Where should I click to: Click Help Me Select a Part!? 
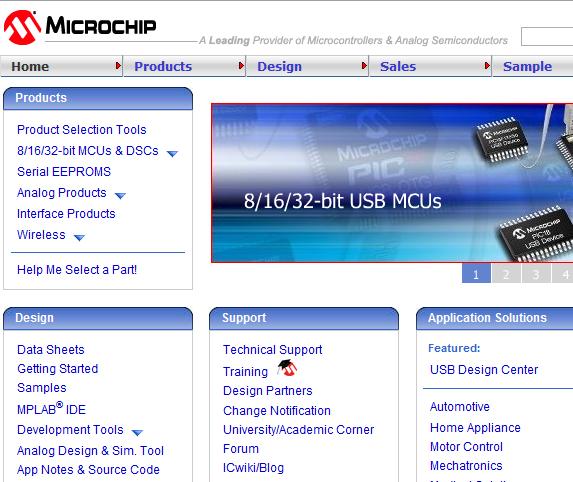[x=77, y=270]
